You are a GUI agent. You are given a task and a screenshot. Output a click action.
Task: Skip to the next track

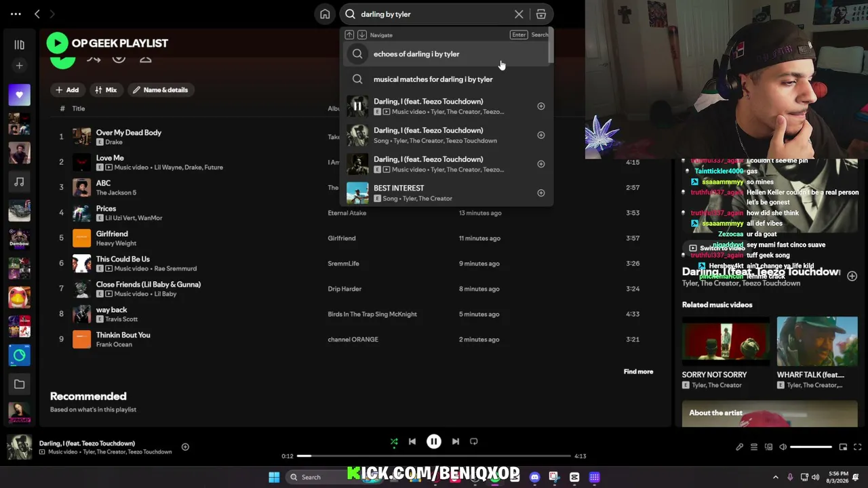point(456,442)
